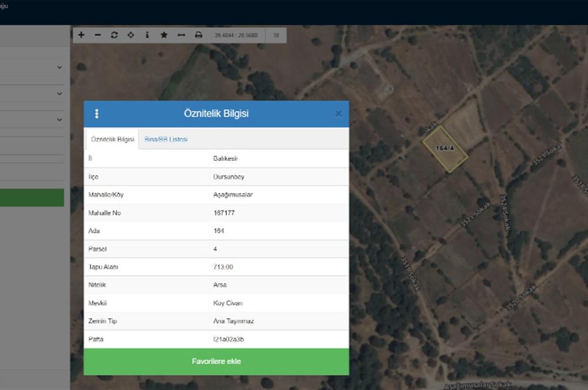The image size is (588, 390).
Task: Click the zoom level 18 indicator
Action: (276, 35)
